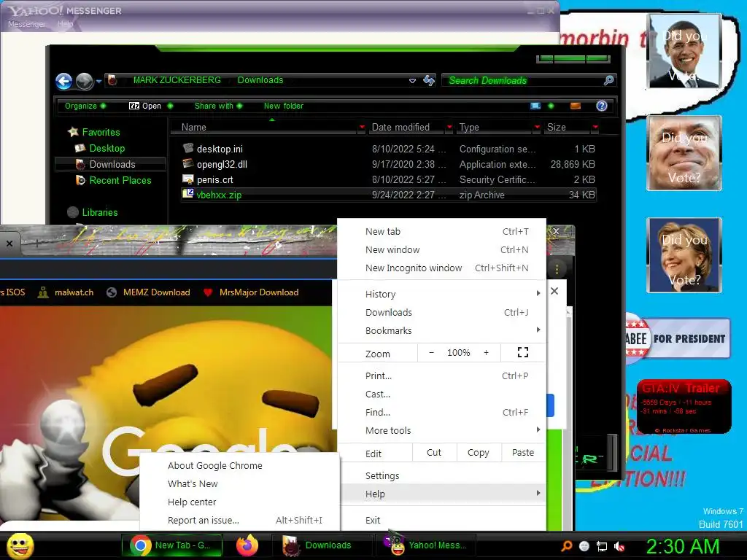
Task: Choose Settings in Chrome menu
Action: 441,475
